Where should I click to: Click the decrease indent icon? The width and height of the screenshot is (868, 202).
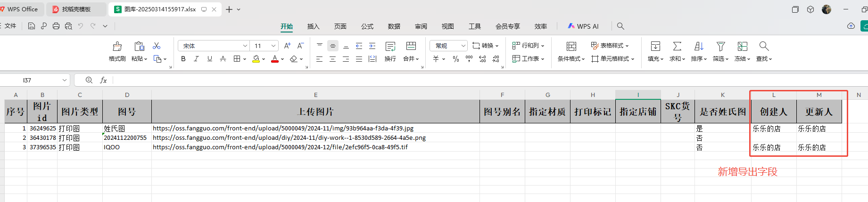click(359, 46)
